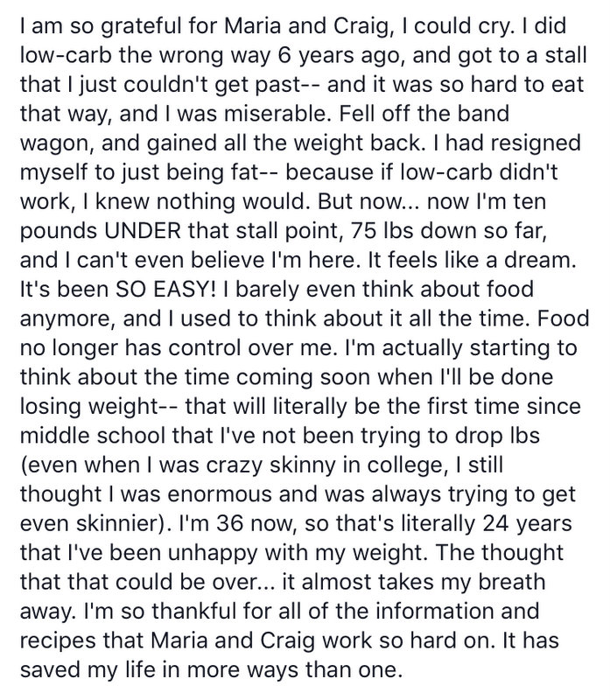The width and height of the screenshot is (610, 700).
Task: Click the capitalized word "UNDER"
Action: (x=143, y=231)
